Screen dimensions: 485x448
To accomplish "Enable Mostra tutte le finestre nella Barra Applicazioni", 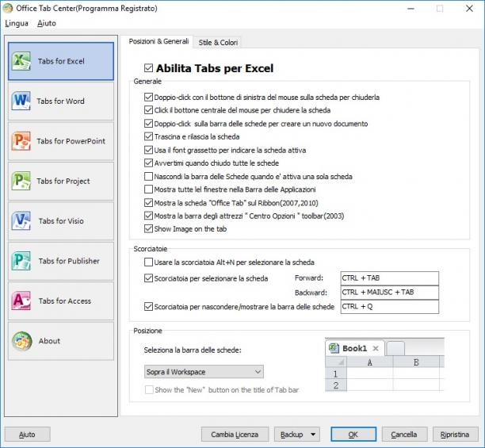I will [x=148, y=189].
